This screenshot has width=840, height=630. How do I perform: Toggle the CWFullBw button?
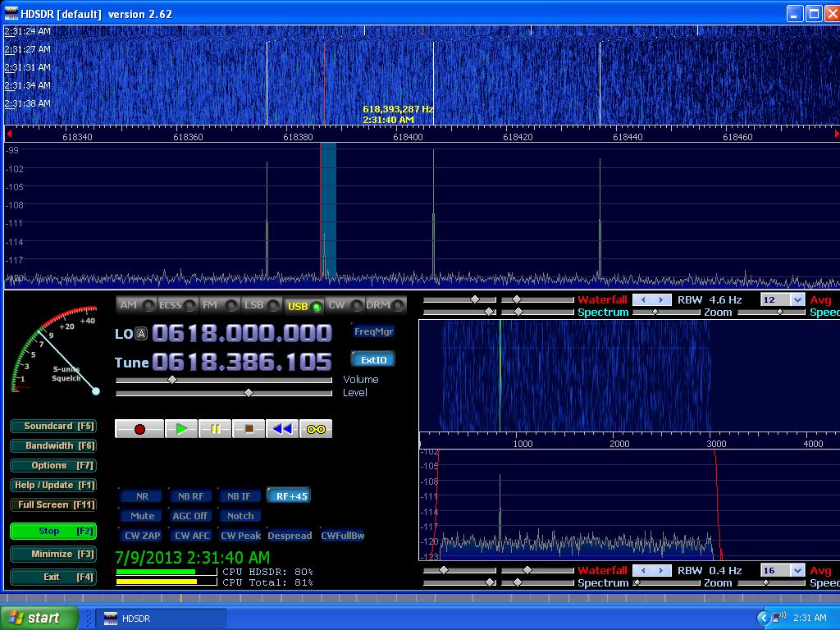(342, 536)
